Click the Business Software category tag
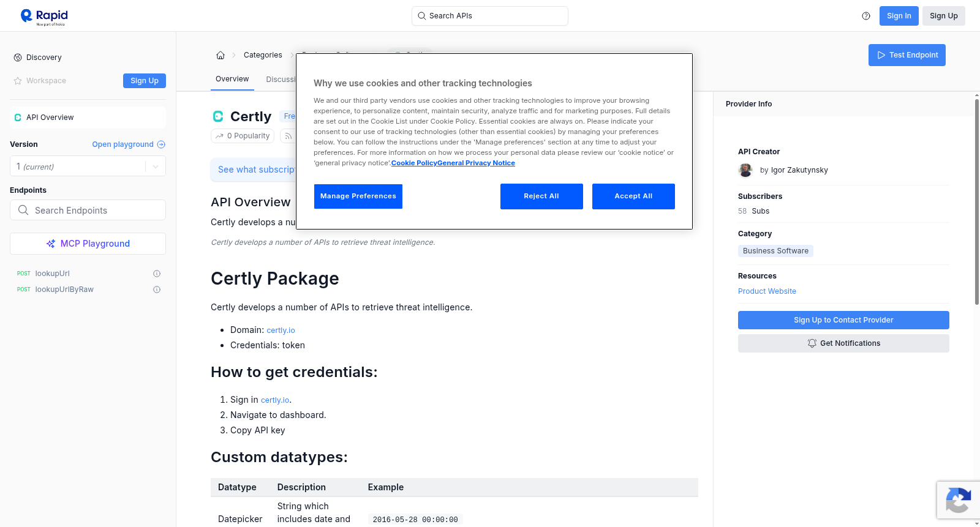Image resolution: width=980 pixels, height=527 pixels. (x=775, y=251)
